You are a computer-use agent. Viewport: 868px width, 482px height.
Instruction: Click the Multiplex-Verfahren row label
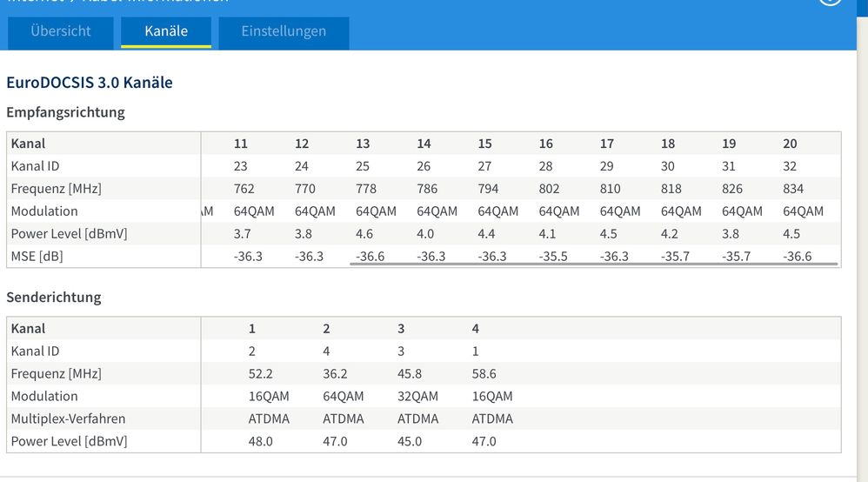[x=68, y=419]
